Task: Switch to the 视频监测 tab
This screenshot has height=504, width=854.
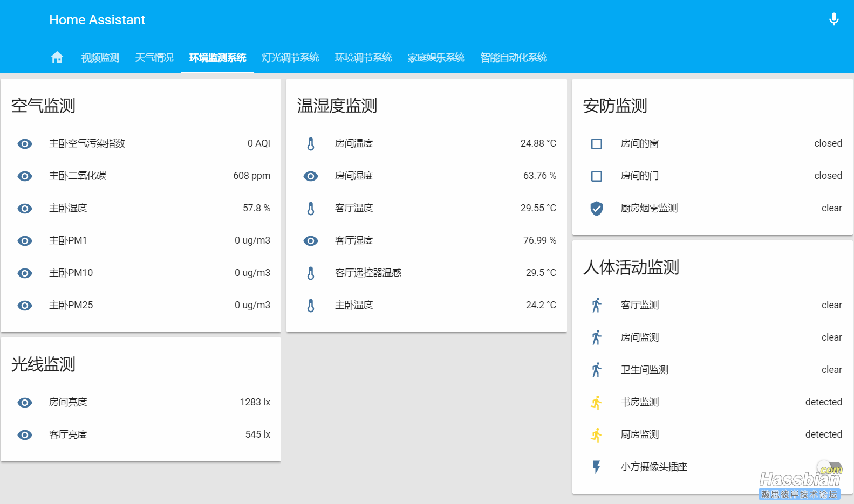Action: tap(100, 57)
